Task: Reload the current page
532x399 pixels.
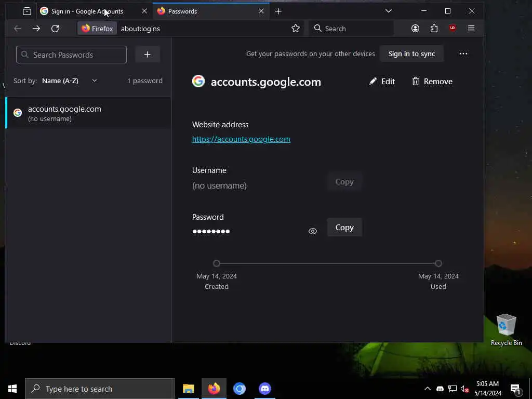Action: click(55, 29)
